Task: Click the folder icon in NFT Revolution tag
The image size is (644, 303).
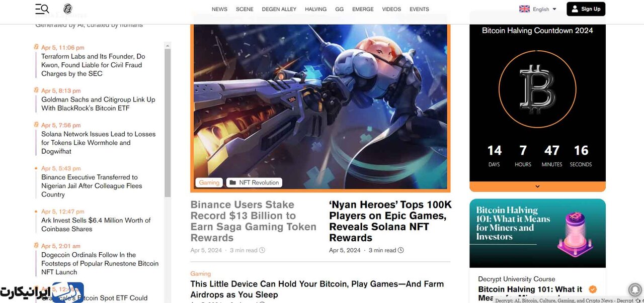Action: click(232, 182)
